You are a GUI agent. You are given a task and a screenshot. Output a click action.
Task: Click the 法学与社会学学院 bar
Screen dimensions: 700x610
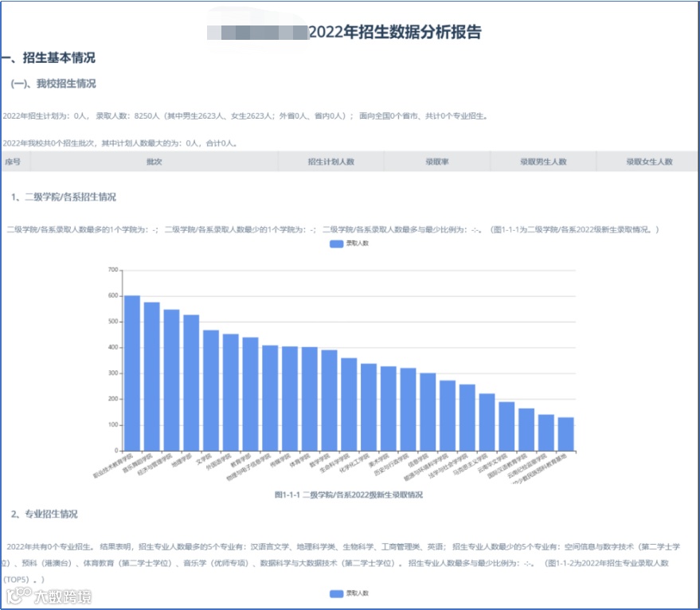click(x=467, y=417)
